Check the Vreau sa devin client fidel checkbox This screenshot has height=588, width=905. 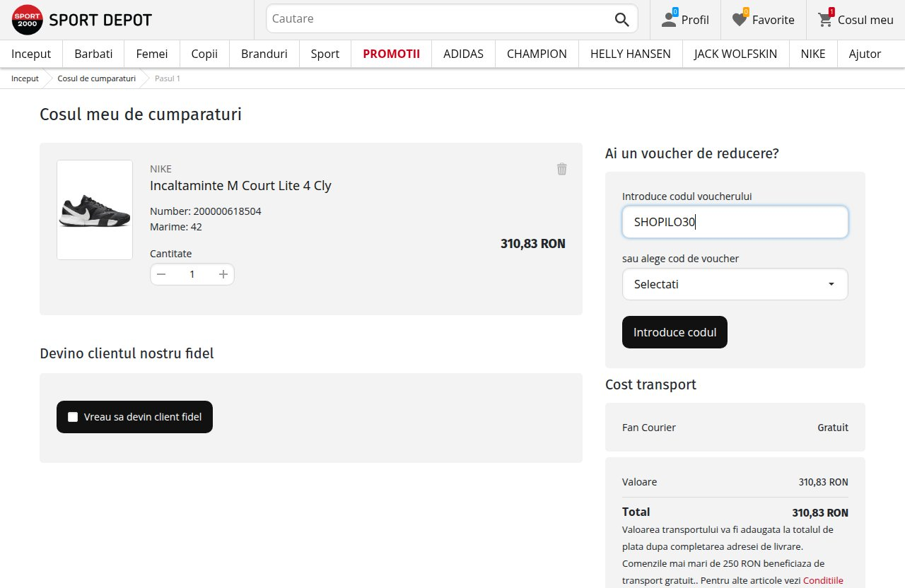(x=73, y=417)
